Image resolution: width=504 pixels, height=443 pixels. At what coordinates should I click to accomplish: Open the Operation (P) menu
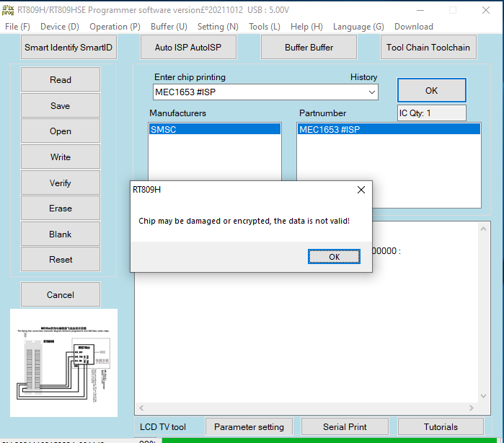pyautogui.click(x=115, y=27)
